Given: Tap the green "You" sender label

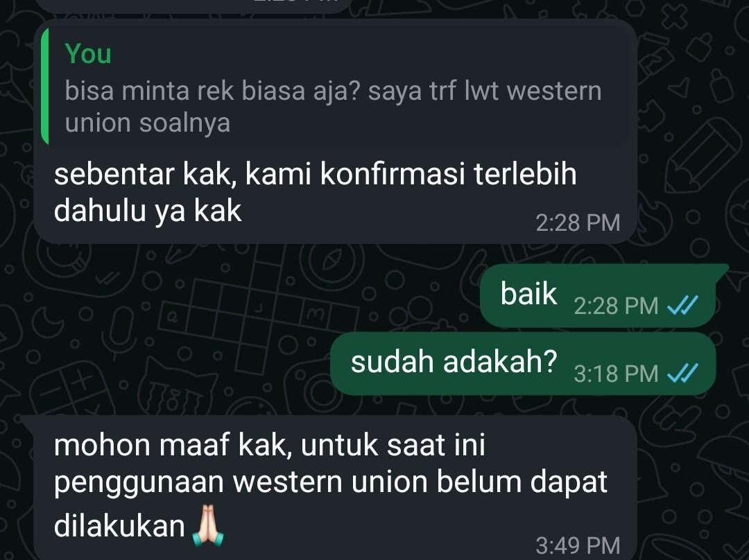Looking at the screenshot, I should 88,53.
